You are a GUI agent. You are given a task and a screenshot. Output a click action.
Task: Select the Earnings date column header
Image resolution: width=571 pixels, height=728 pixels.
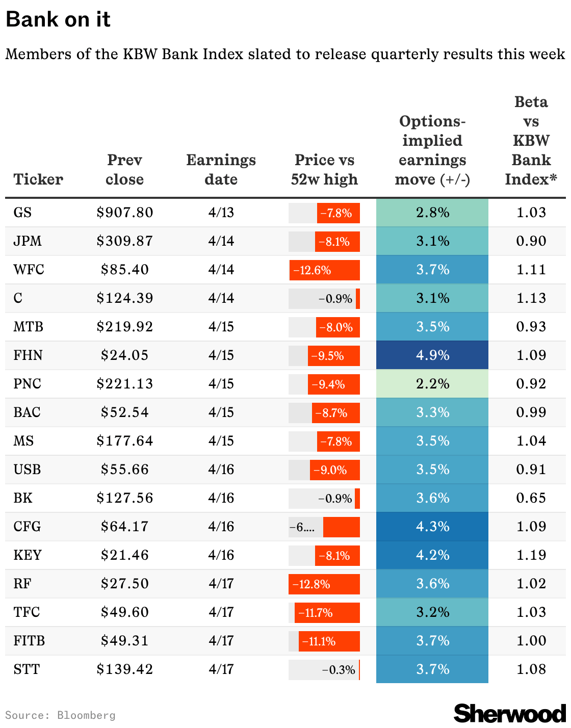pos(221,170)
